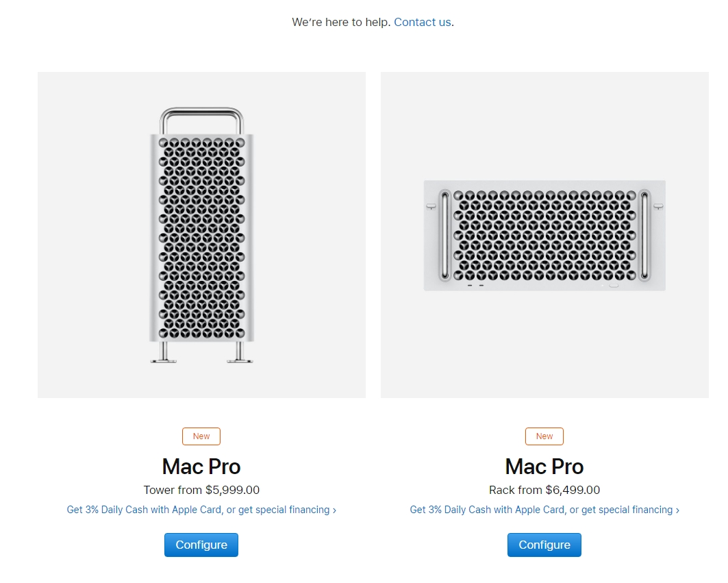
Task: Click the left foot of the tower image
Action: (x=164, y=353)
